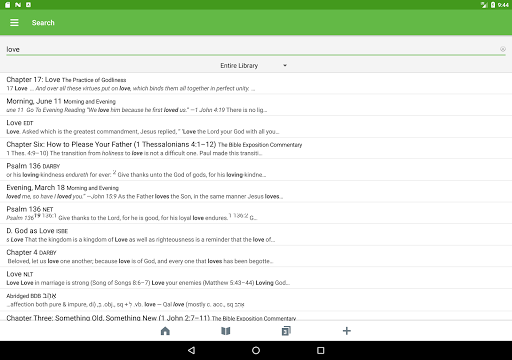The image size is (512, 360).
Task: Tap the Android back button
Action: 191,350
